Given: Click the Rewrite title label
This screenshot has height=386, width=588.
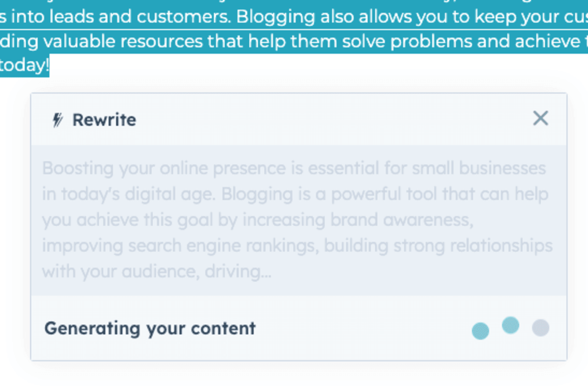Looking at the screenshot, I should [104, 119].
